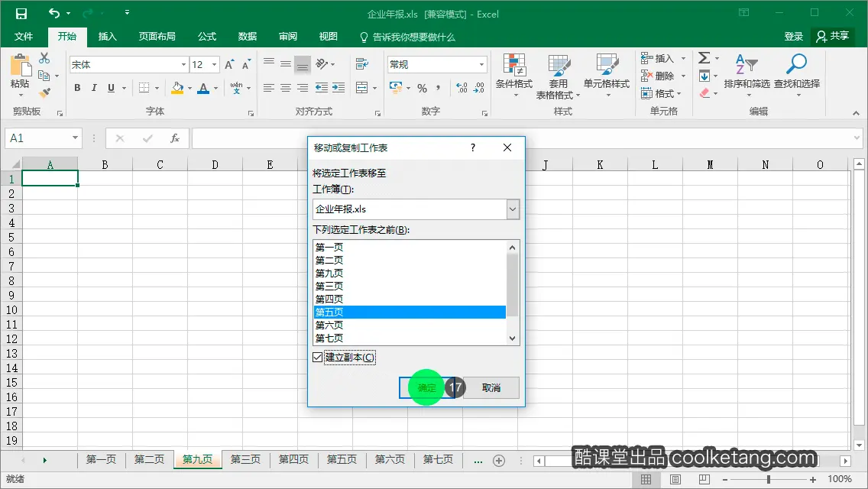Viewport: 868px width, 489px height.
Task: Expand the Name Box dropdown
Action: coord(75,138)
